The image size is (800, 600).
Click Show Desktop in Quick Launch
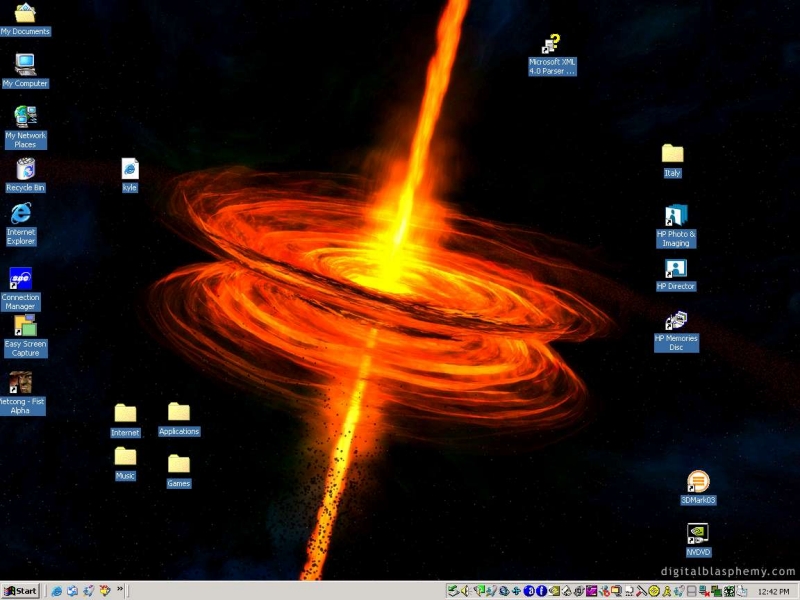tap(89, 591)
